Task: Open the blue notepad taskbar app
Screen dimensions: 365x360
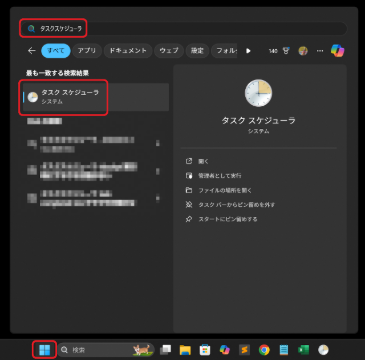Action: (284, 350)
